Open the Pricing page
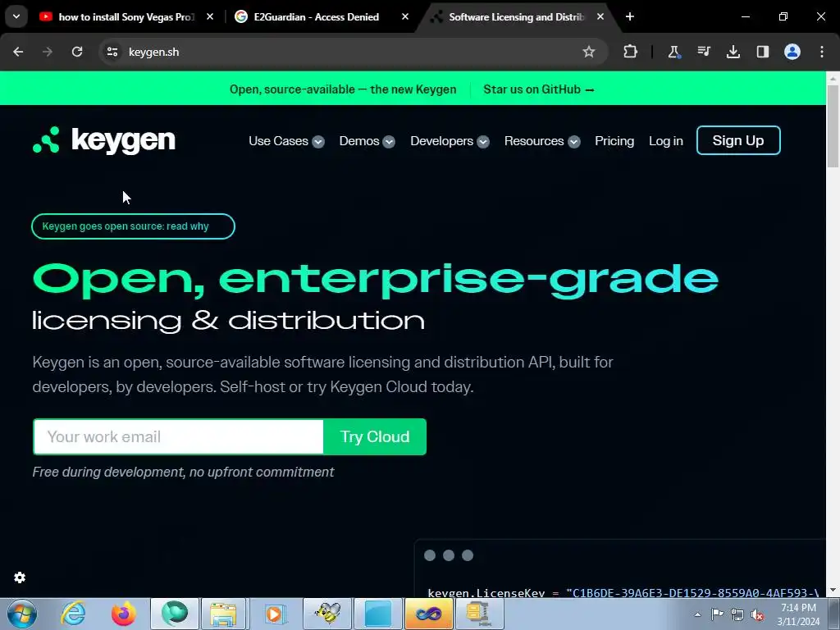The height and width of the screenshot is (630, 840). click(614, 141)
